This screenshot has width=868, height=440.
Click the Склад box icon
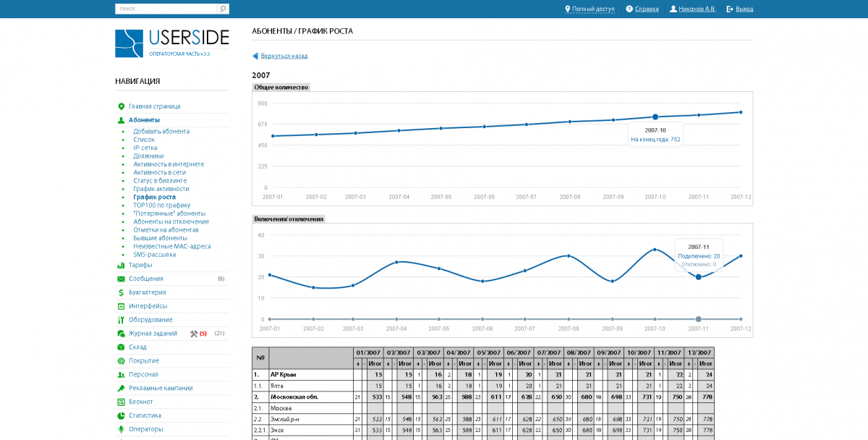(121, 347)
